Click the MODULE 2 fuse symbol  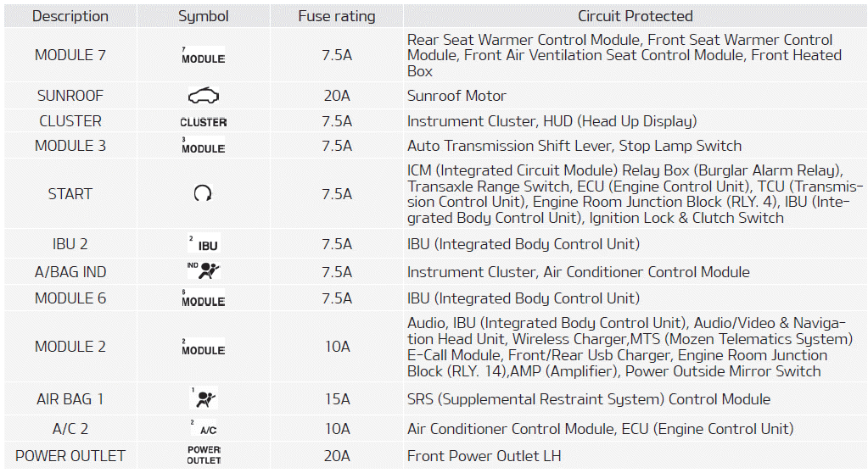pyautogui.click(x=204, y=347)
